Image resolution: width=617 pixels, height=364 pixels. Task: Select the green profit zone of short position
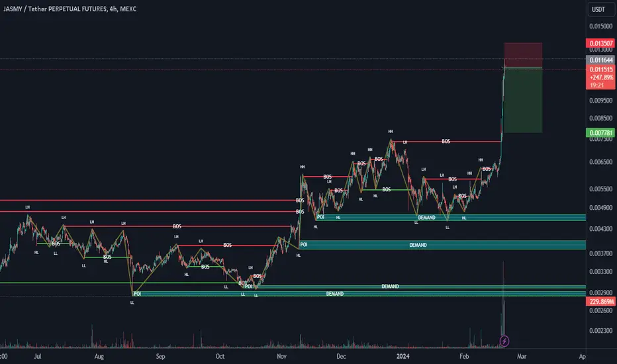[x=523, y=100]
